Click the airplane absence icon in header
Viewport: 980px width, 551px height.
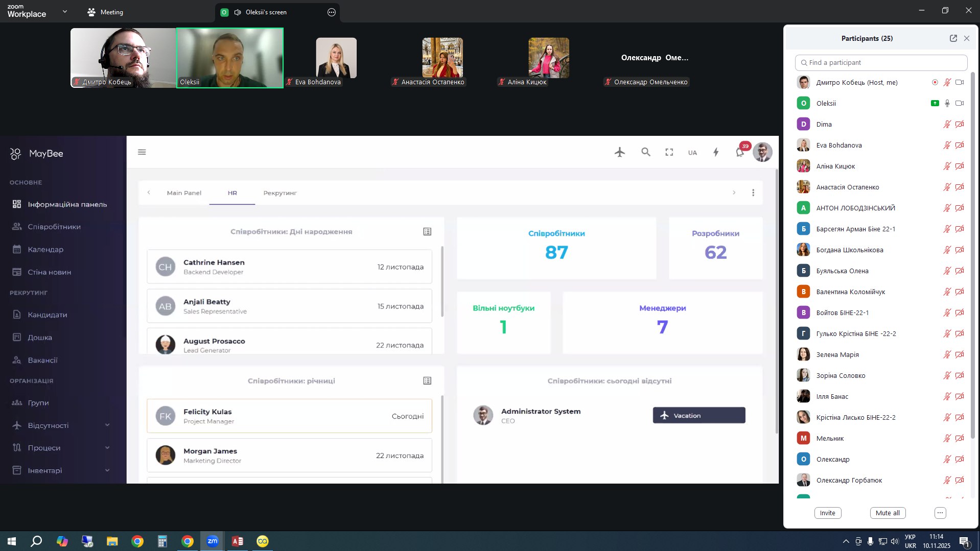[620, 152]
